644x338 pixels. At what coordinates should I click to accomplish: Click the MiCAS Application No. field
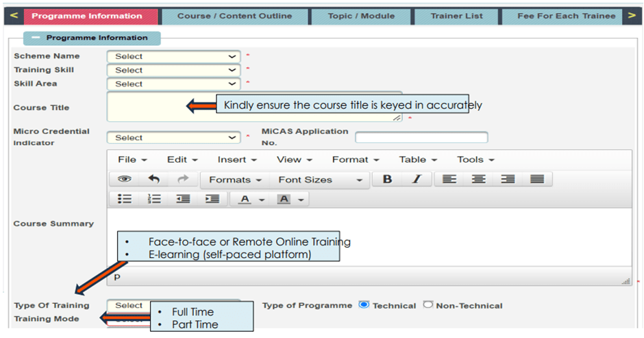pos(421,138)
